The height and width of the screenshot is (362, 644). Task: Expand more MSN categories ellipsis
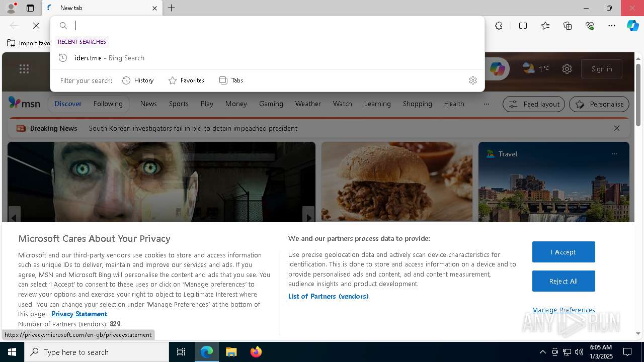(x=486, y=104)
